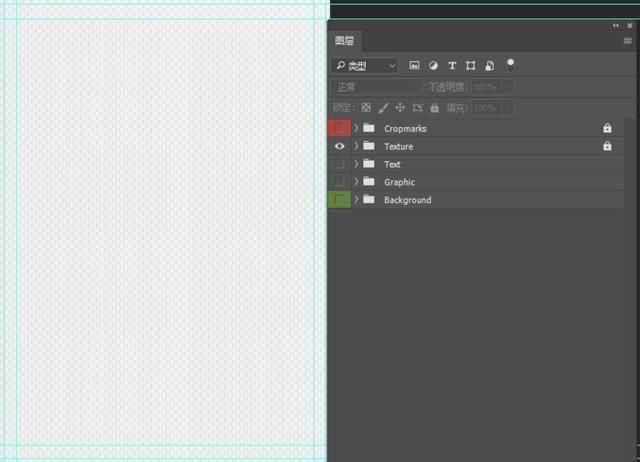This screenshot has height=462, width=640.
Task: Filter layers by shape layer icon
Action: tap(471, 66)
